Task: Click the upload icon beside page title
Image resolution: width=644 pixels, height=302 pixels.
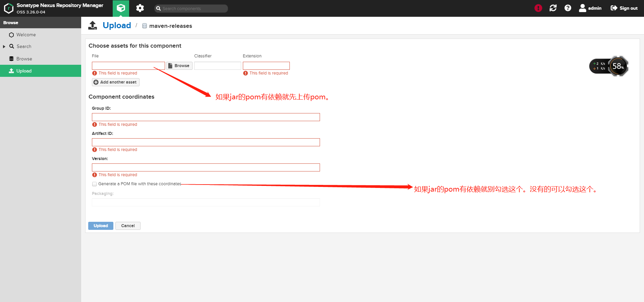Action: click(x=93, y=26)
